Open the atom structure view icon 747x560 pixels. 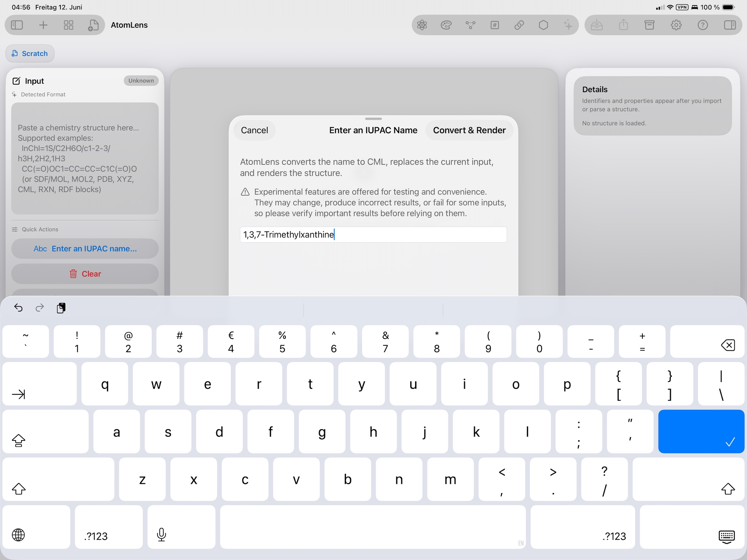tap(422, 25)
